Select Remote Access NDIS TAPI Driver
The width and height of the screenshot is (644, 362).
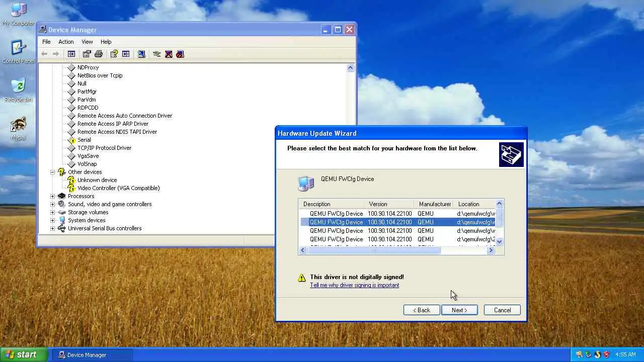(x=117, y=132)
